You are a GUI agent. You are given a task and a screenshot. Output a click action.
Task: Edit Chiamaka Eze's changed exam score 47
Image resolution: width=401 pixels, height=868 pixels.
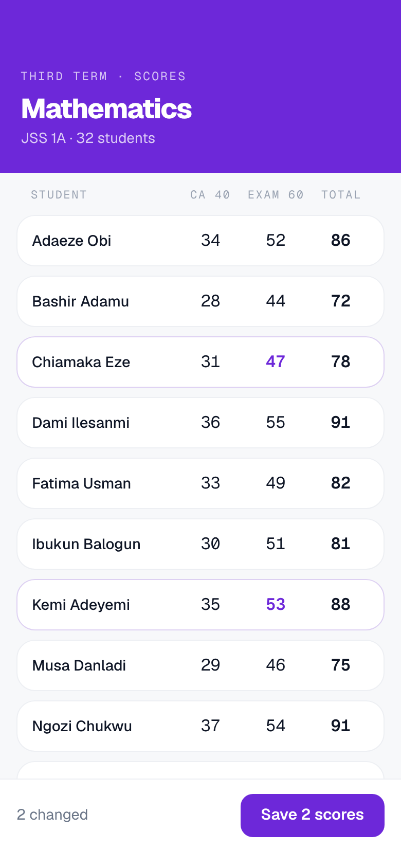[x=276, y=361]
